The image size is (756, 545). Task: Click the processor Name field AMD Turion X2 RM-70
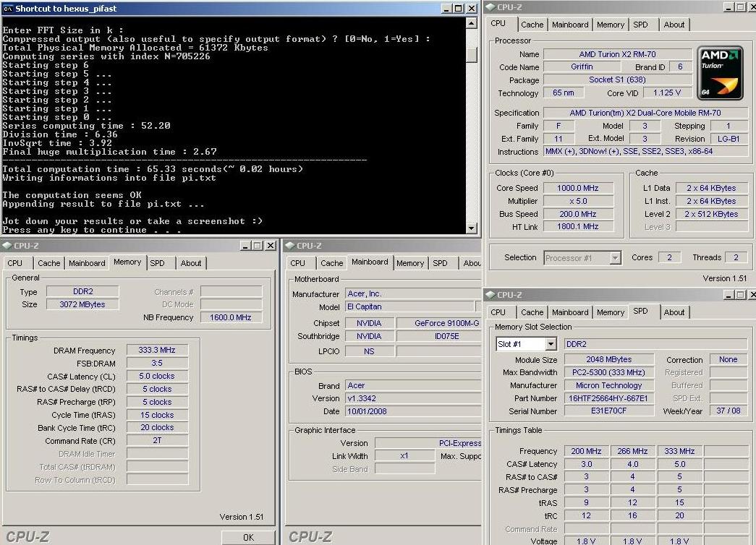[618, 54]
